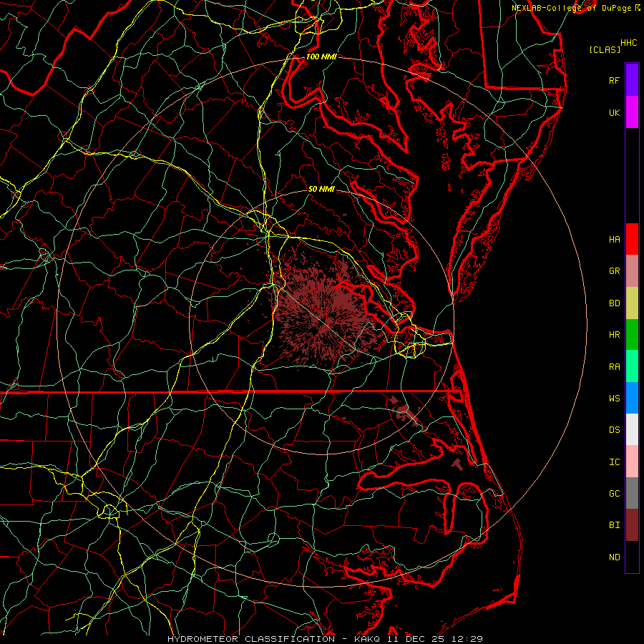Click the RA mint green legend swatch
Image resolution: width=644 pixels, height=644 pixels.
click(x=632, y=366)
